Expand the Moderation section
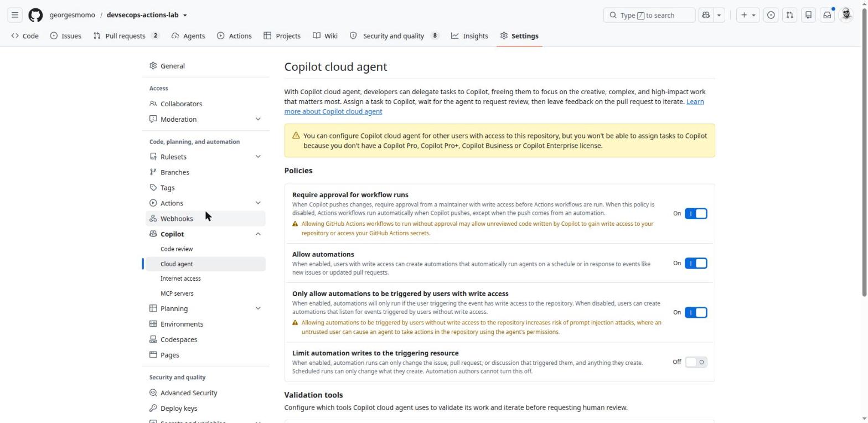The width and height of the screenshot is (868, 423). [x=258, y=119]
